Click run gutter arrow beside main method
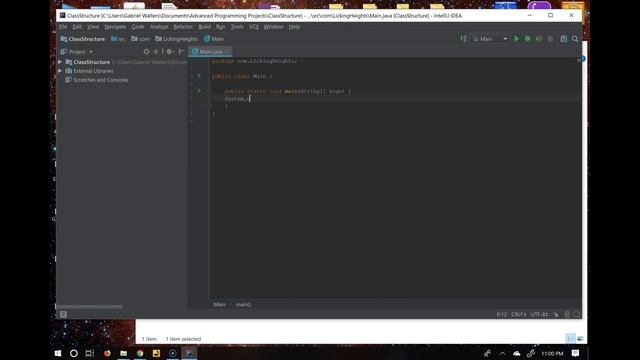Image resolution: width=640 pixels, height=360 pixels. pyautogui.click(x=199, y=91)
